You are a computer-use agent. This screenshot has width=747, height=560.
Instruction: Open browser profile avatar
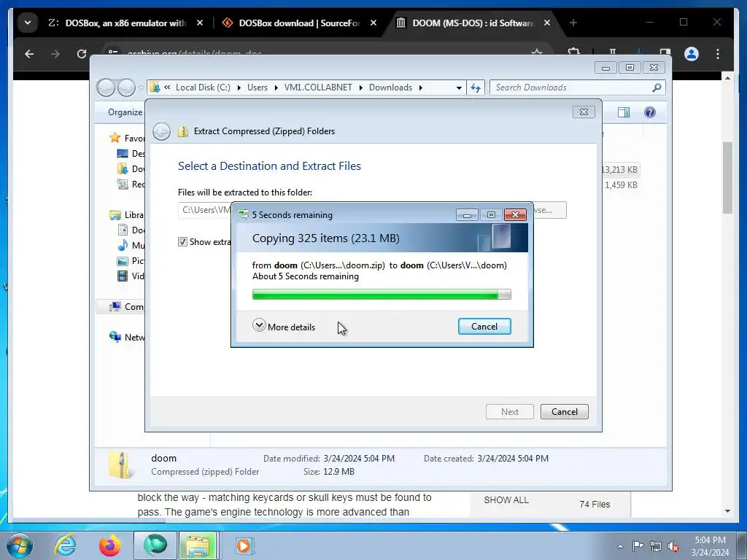[x=692, y=54]
